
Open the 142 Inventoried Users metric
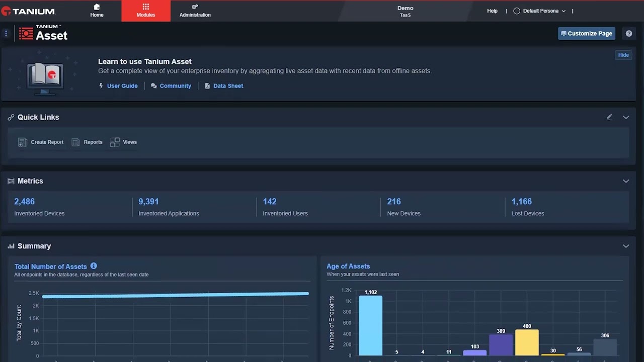pos(270,202)
